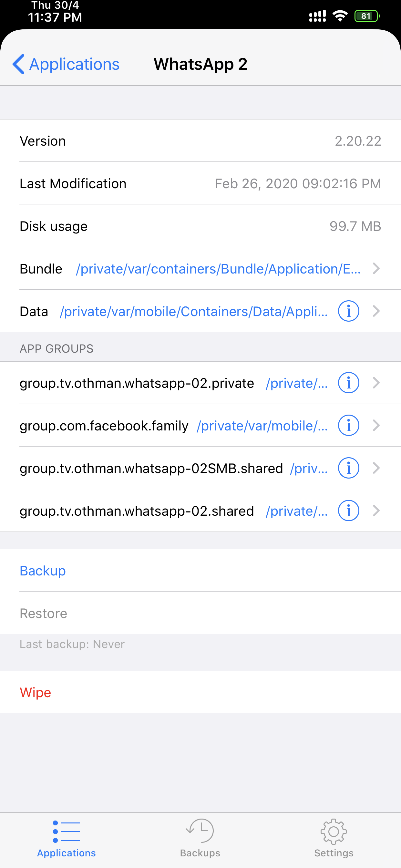Select the Last Modification date value
Screen dimensions: 401x868
pyautogui.click(x=298, y=184)
